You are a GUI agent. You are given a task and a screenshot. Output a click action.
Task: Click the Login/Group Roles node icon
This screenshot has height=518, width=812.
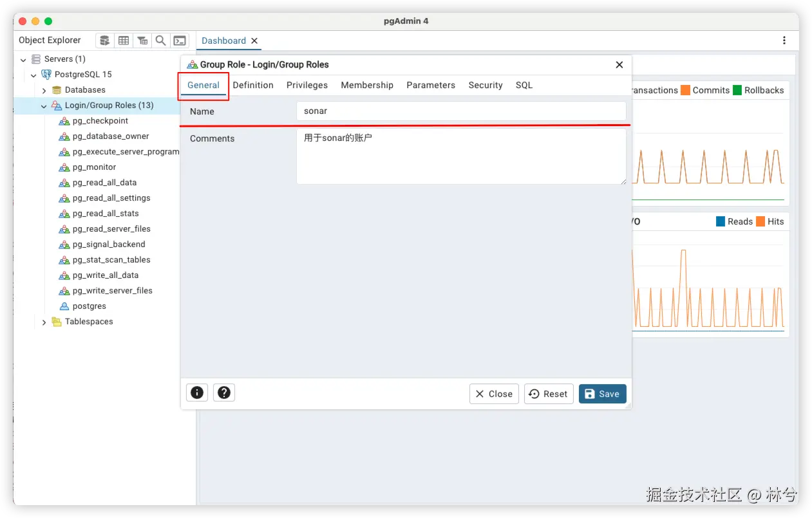pyautogui.click(x=57, y=106)
